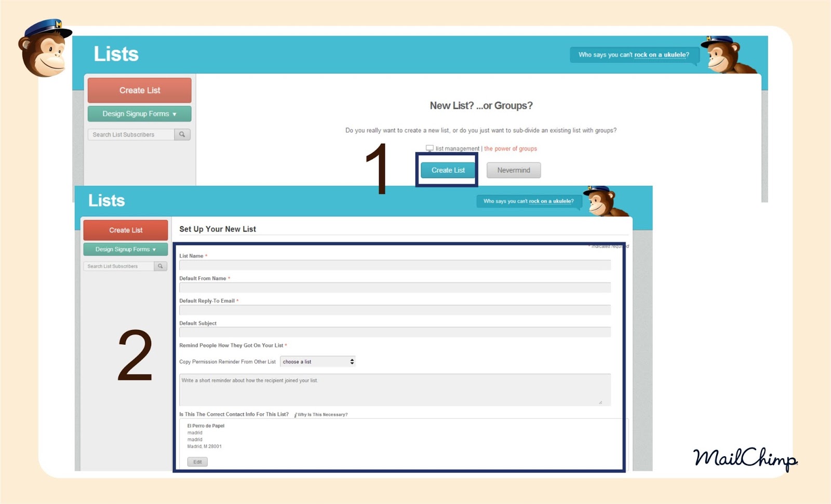Open the "Why Is This Necessary?" link

click(x=323, y=415)
